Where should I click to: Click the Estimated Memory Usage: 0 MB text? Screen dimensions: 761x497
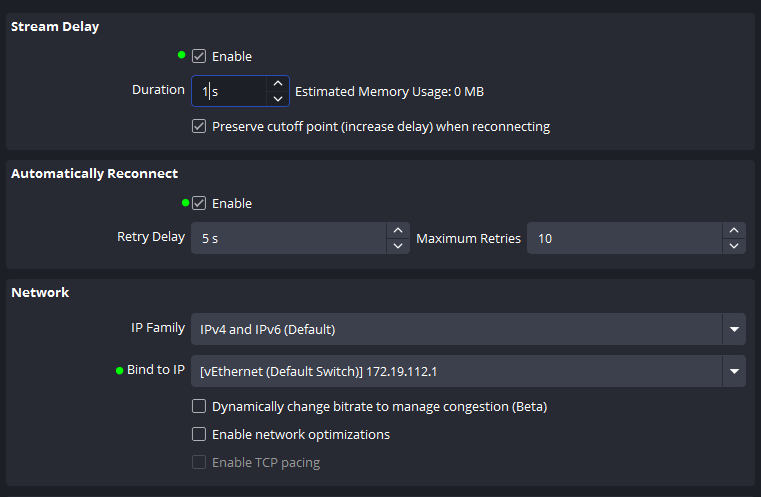(x=389, y=91)
